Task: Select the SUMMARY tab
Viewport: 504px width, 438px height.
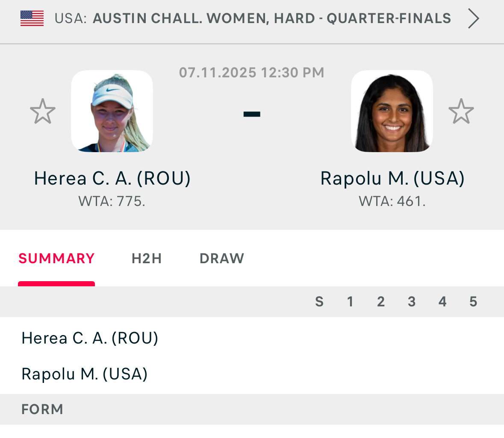Action: click(x=56, y=259)
